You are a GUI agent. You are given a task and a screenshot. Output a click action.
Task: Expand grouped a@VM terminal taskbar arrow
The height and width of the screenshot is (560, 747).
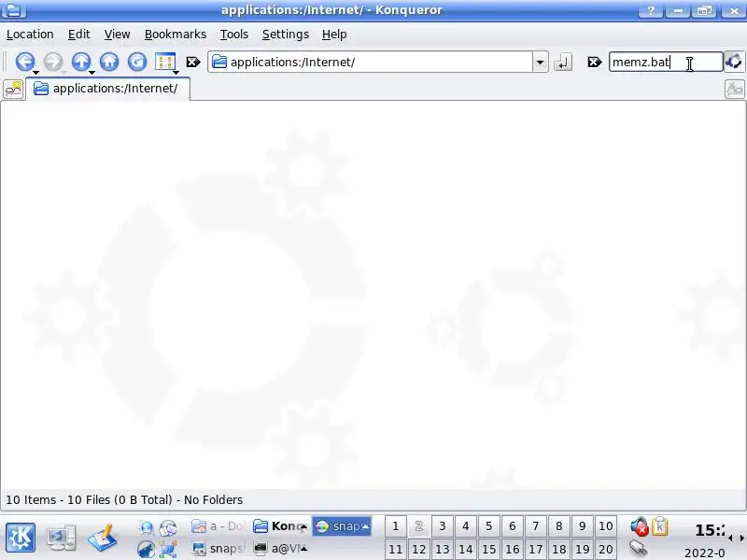click(x=304, y=549)
